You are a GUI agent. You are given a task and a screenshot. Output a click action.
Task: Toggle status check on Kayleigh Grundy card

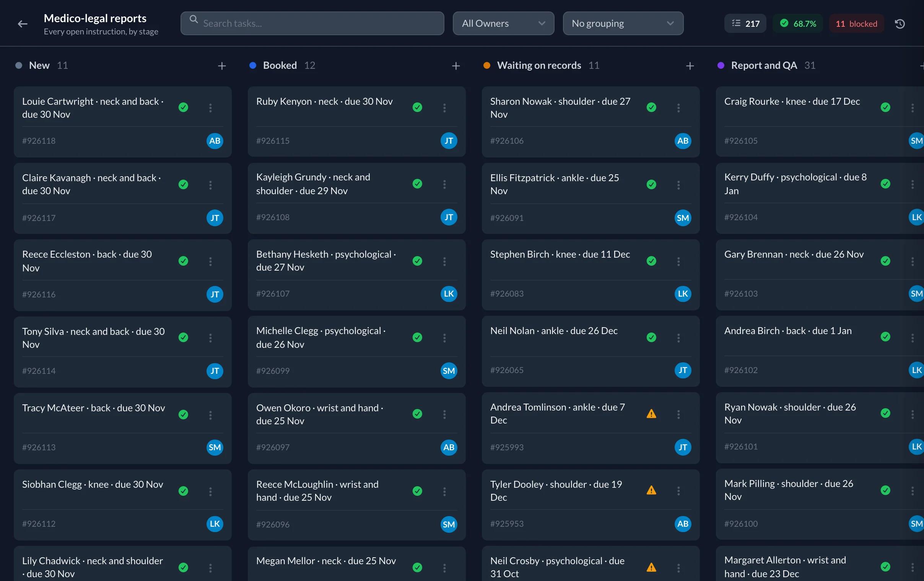point(418,184)
